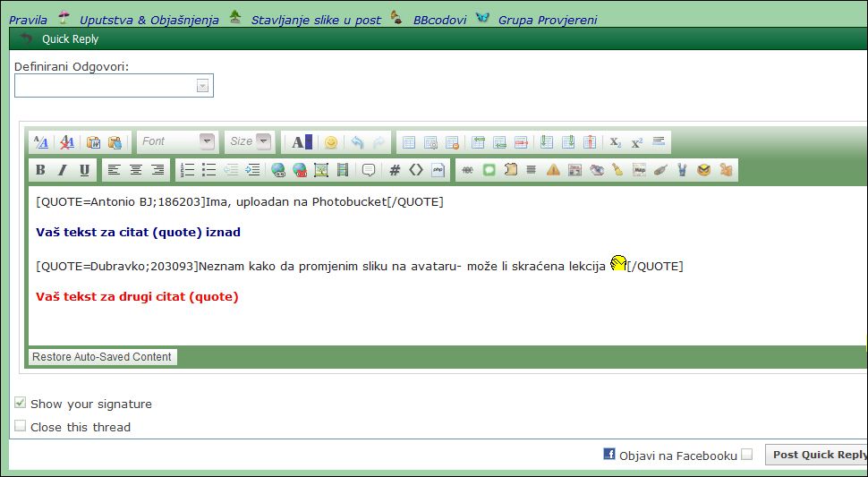Wrap selection in PHP tags
868x477 pixels.
[438, 170]
